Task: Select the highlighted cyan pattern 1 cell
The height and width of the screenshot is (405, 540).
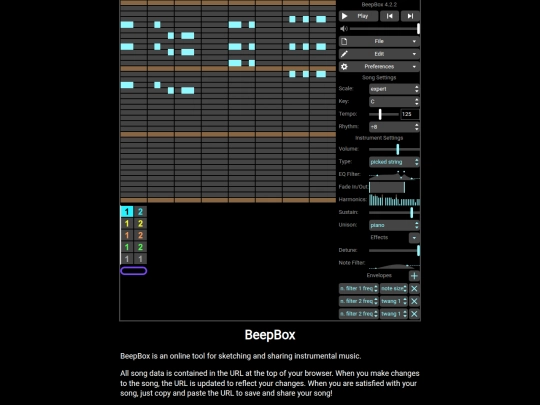Action: pos(127,211)
